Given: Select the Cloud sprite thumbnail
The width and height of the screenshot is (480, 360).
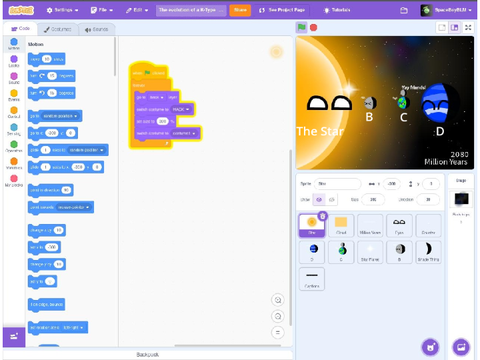Looking at the screenshot, I should [x=341, y=226].
